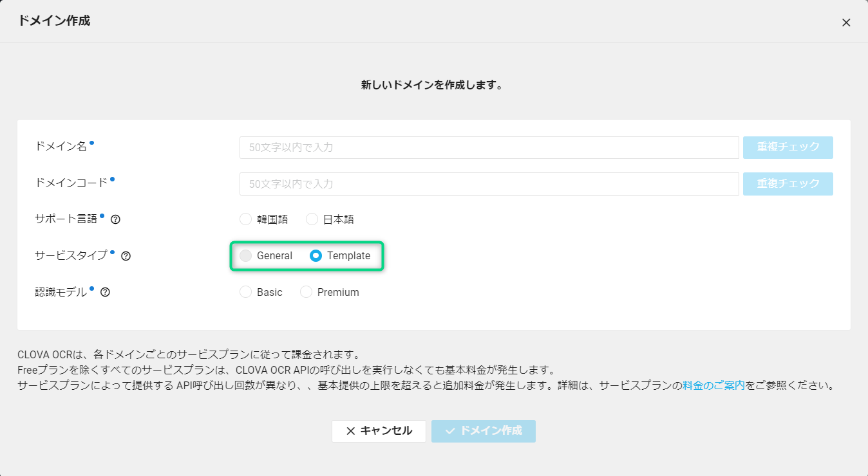The image size is (868, 476).
Task: Click the ドメイン作成 submit button
Action: (x=484, y=431)
